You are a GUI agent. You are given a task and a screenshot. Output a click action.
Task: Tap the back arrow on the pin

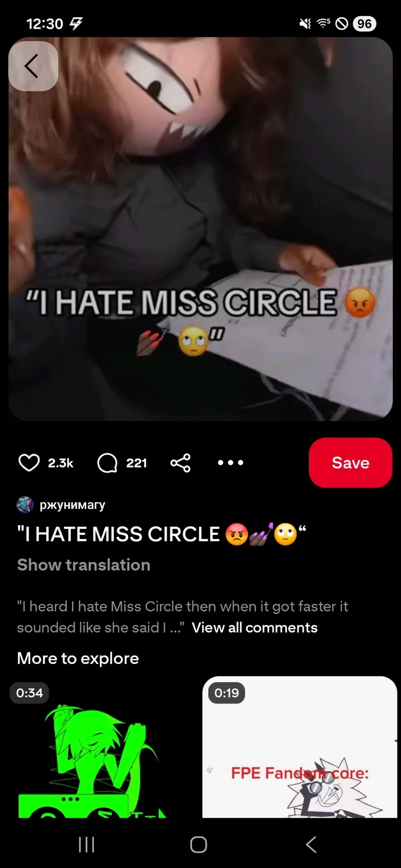(x=33, y=66)
